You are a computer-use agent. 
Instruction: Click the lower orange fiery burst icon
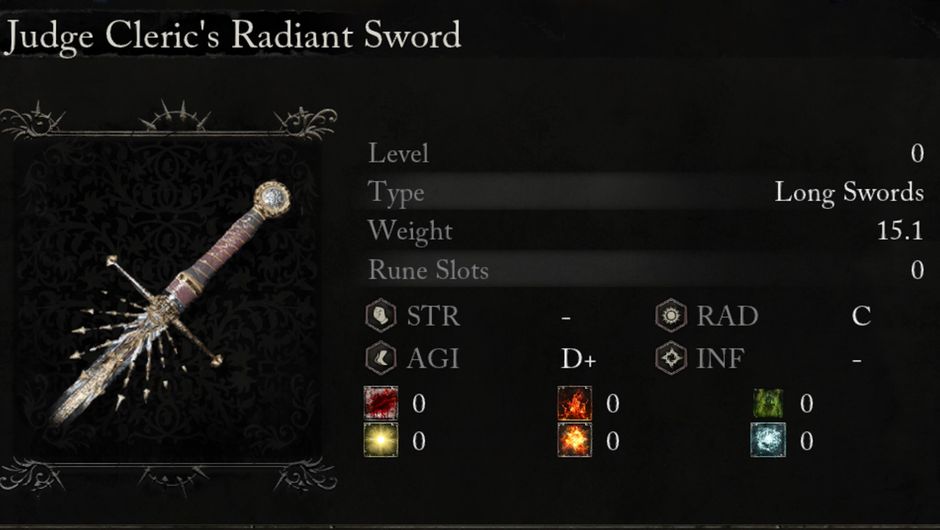(574, 439)
